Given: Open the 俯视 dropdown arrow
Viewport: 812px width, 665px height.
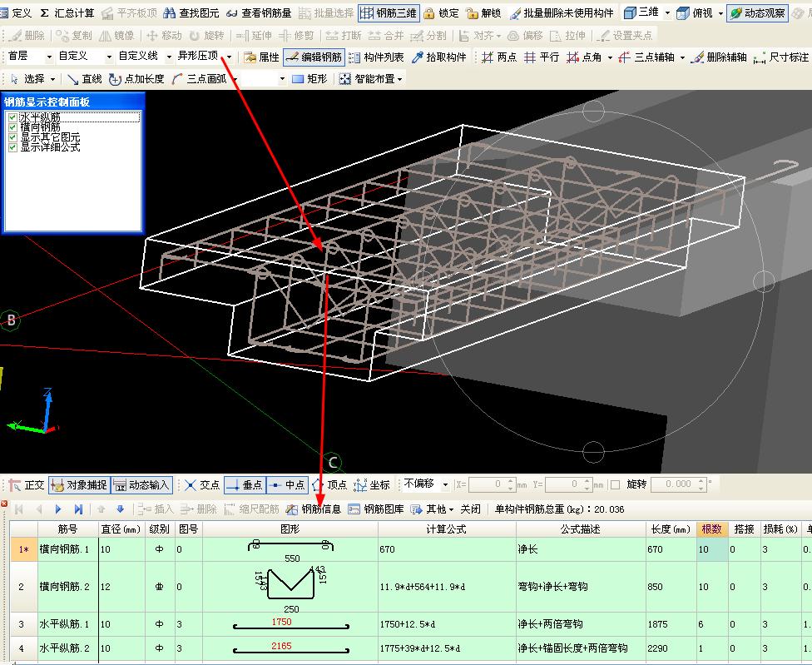Looking at the screenshot, I should click(720, 13).
